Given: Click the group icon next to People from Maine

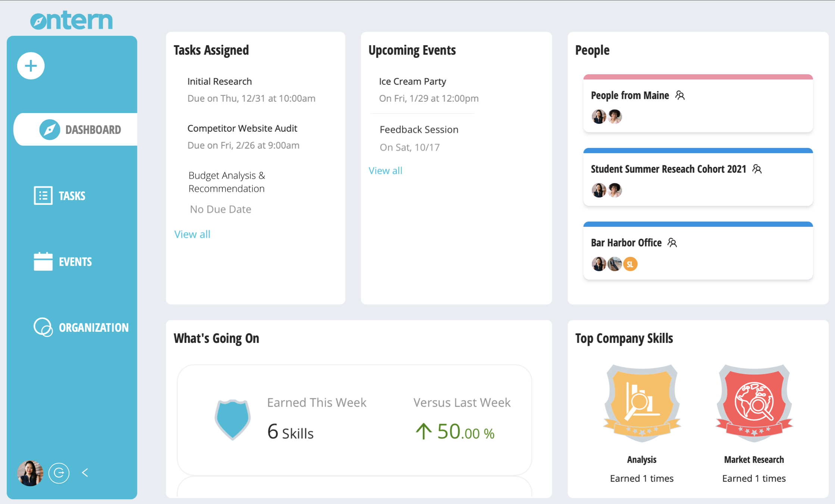Looking at the screenshot, I should tap(680, 95).
